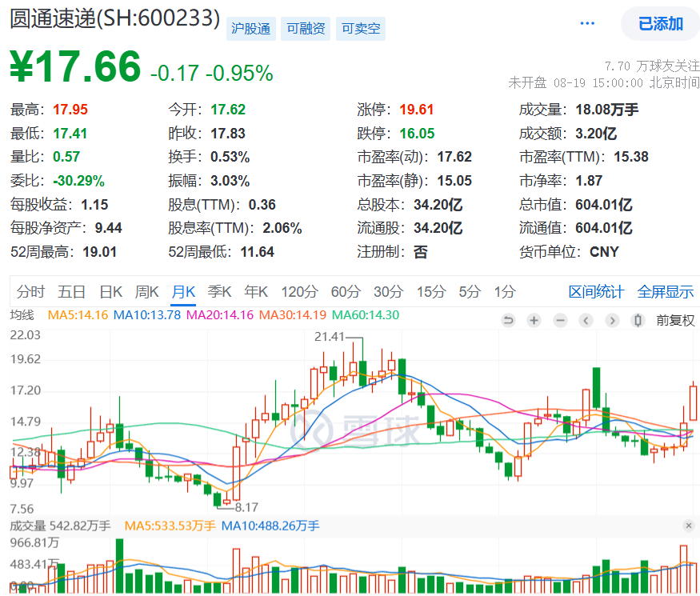Click the current price ¥17.66
Image resolution: width=700 pixels, height=596 pixels.
[75, 67]
